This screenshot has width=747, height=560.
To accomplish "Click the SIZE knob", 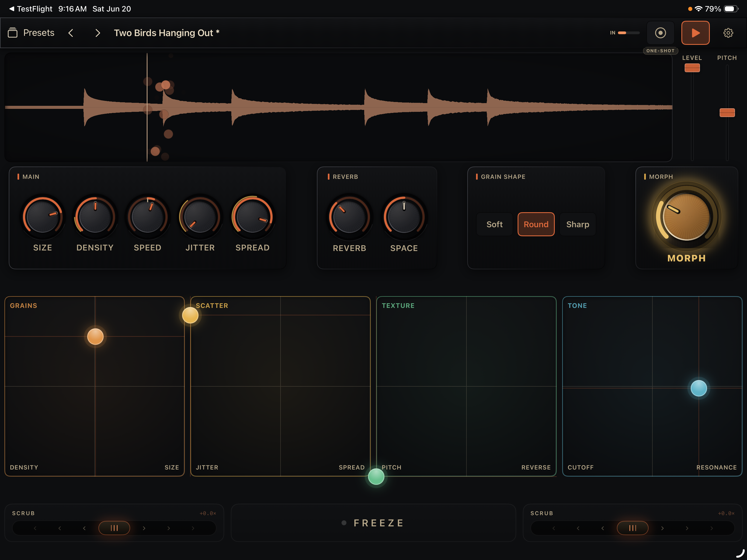I will point(43,217).
